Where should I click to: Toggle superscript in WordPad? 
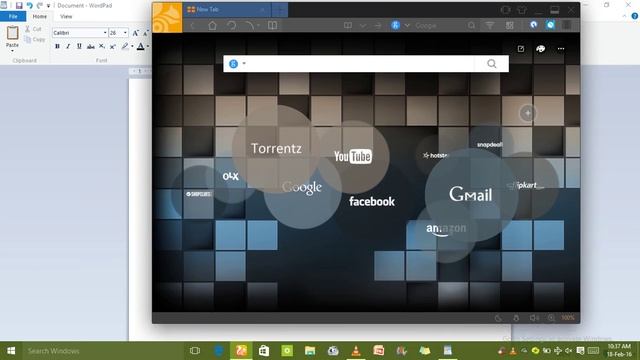(113, 47)
